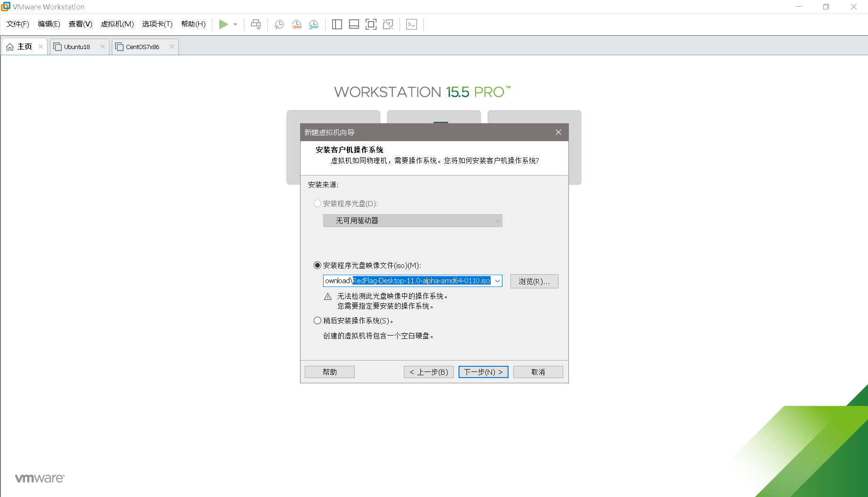
Task: Click the CentOS7x86 tab VM icon
Action: pyautogui.click(x=119, y=47)
